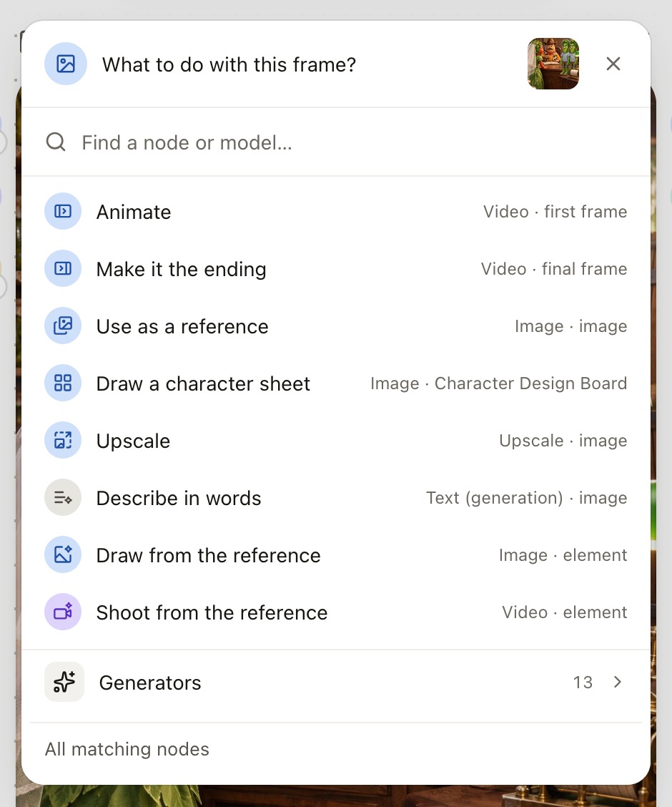
Task: Focus the Find a node or model search field
Action: [336, 142]
